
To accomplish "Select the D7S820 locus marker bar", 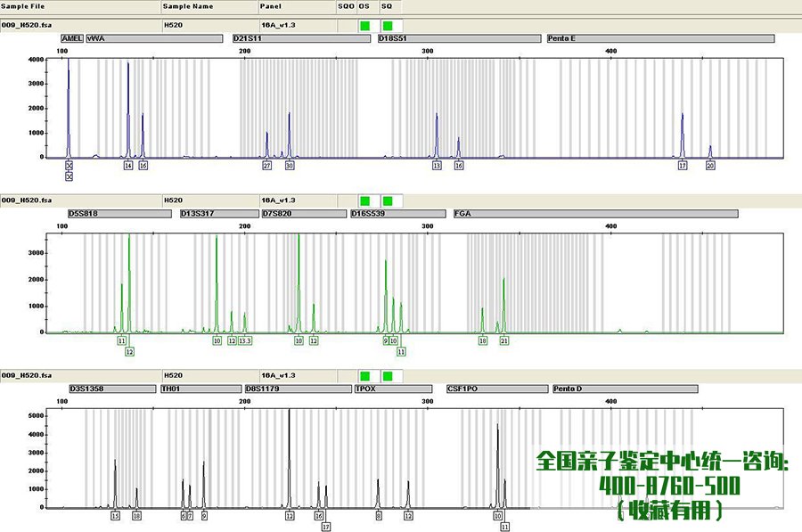I will [x=304, y=213].
